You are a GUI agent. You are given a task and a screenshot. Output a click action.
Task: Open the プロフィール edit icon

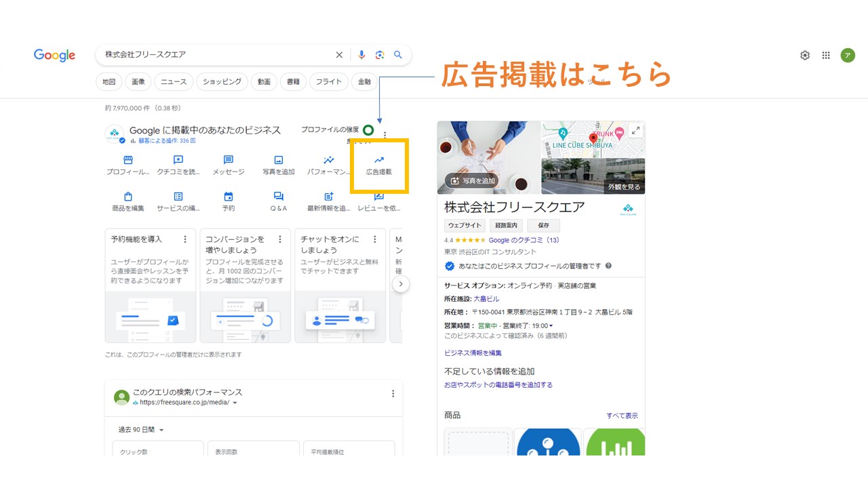coord(128,160)
